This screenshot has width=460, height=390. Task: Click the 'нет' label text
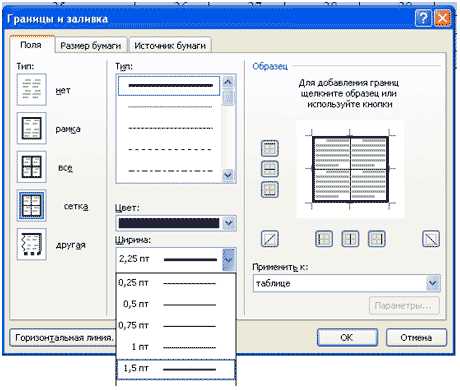pyautogui.click(x=63, y=90)
